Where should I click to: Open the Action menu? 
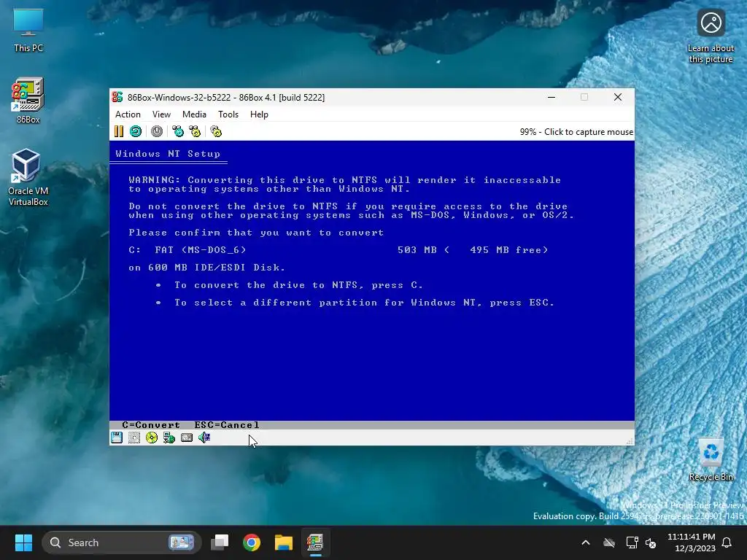pos(128,114)
